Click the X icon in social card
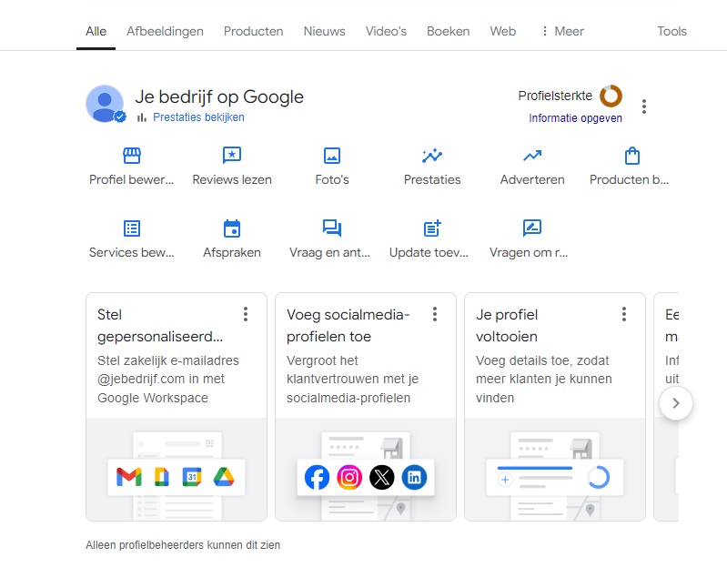 [382, 477]
